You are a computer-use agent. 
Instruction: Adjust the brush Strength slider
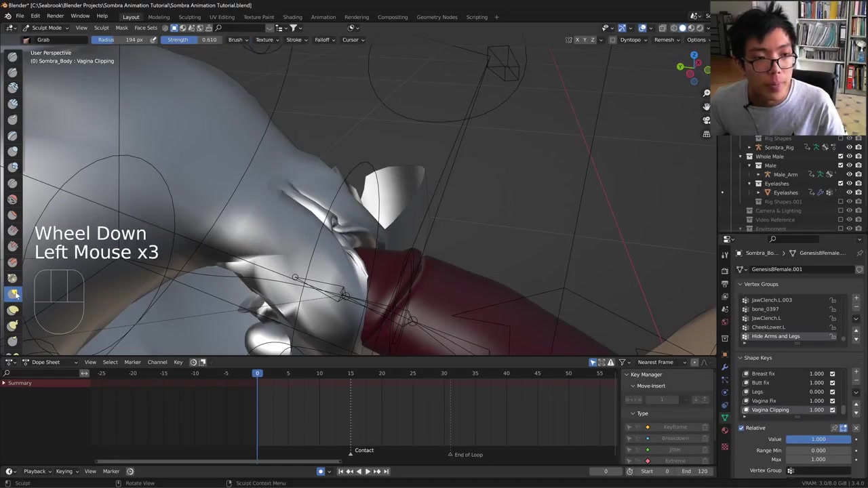coord(192,39)
